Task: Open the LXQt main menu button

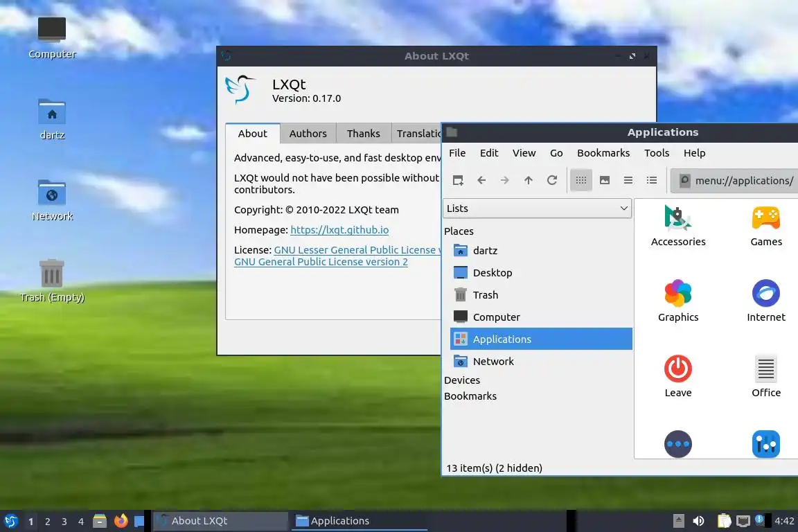Action: (10, 521)
